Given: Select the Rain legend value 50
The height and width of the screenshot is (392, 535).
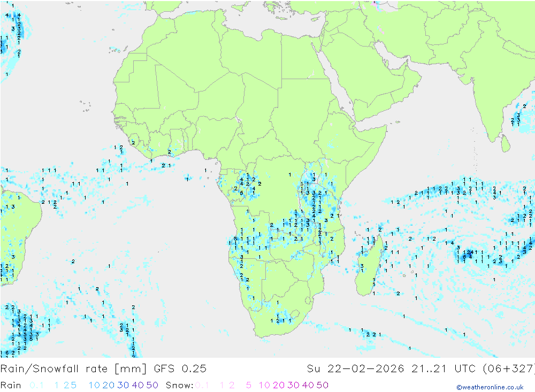Looking at the screenshot, I should pyautogui.click(x=152, y=385).
